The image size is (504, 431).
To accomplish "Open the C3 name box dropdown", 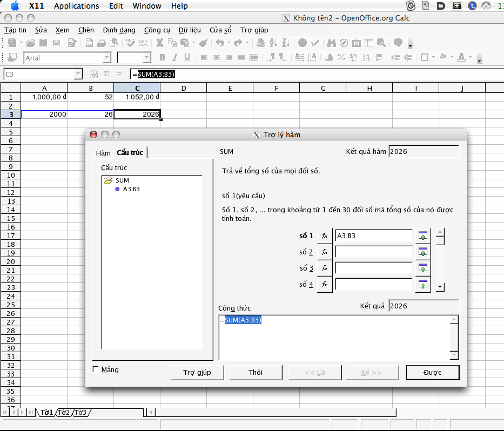I will click(78, 74).
